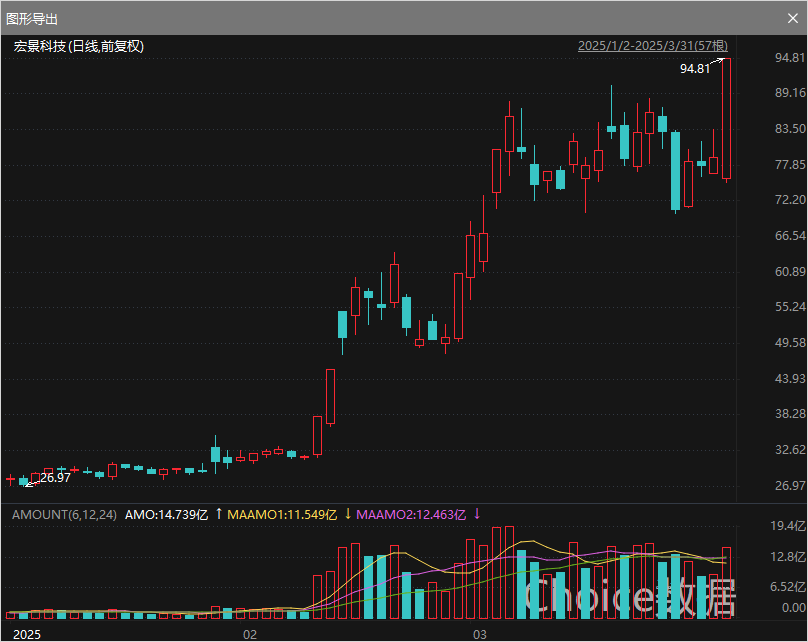The image size is (808, 642).
Task: Click the 0.00 volume axis label
Action: 794,607
